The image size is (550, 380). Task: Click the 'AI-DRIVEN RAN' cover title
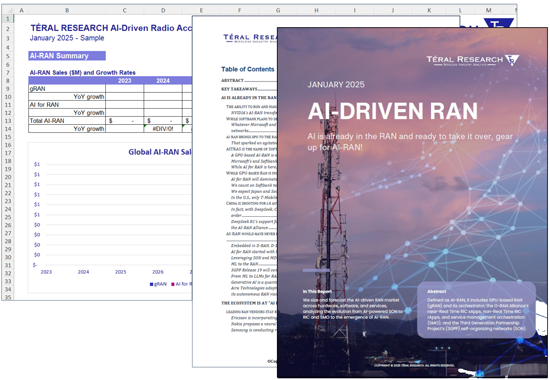393,111
